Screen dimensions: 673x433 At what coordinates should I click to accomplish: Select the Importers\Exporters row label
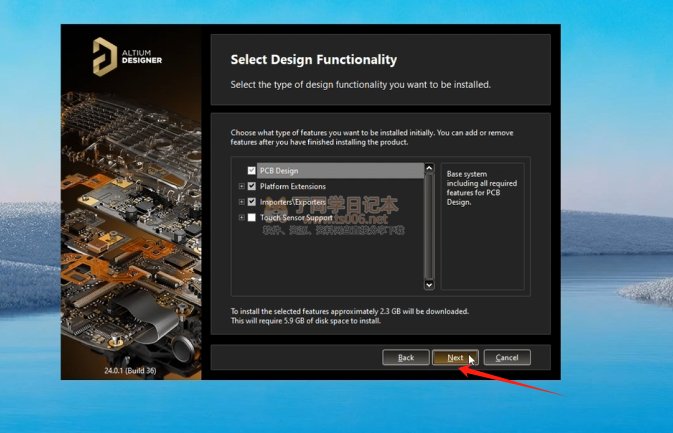[293, 202]
